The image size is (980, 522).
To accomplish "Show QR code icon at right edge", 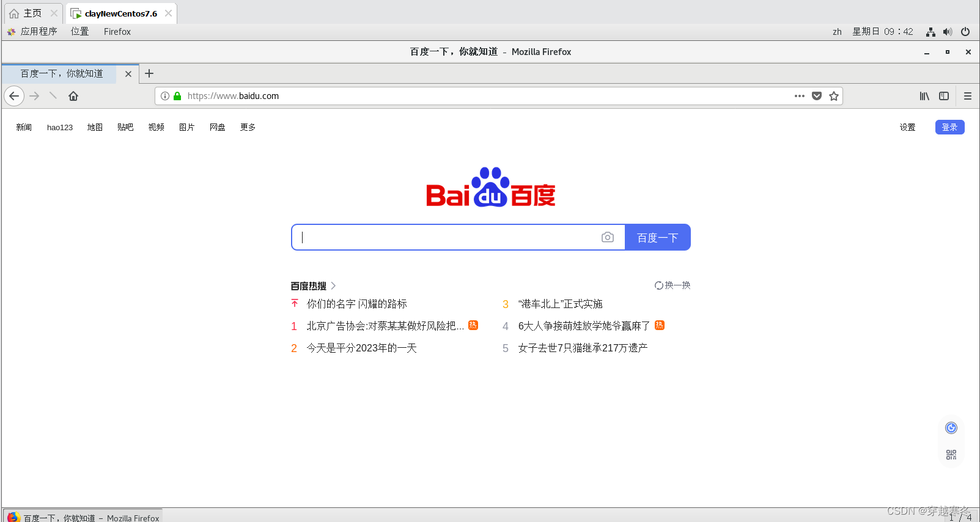I will [951, 455].
